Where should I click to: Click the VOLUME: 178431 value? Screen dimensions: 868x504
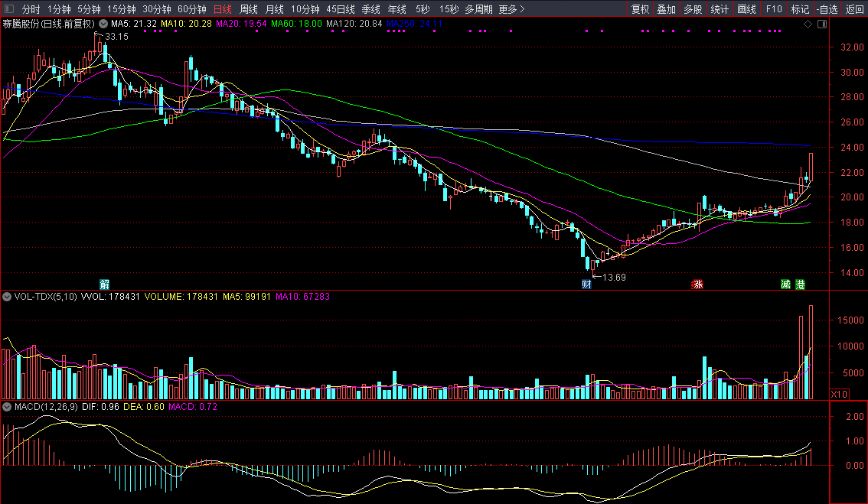click(x=180, y=297)
